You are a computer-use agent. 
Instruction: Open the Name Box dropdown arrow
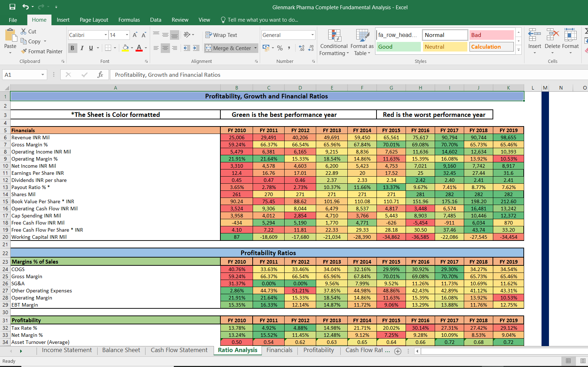click(43, 75)
